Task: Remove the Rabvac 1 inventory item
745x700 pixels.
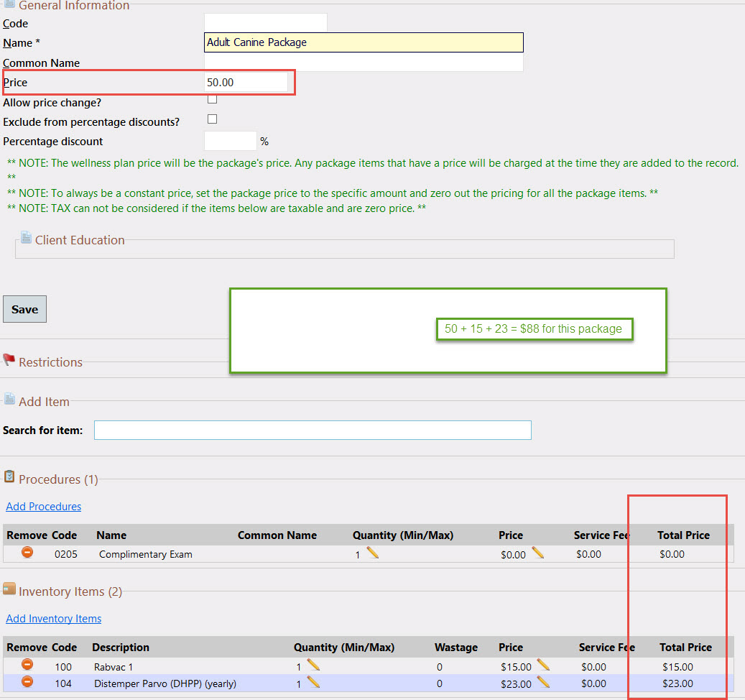Action: 27,664
